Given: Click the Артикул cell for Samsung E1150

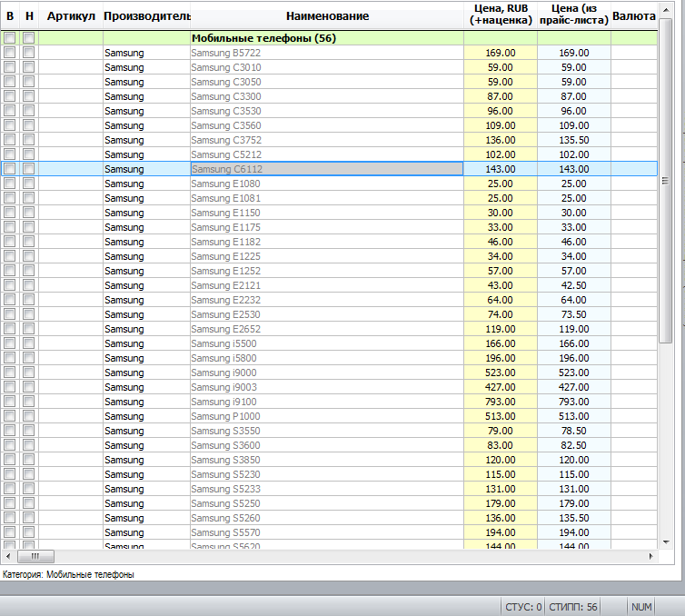Looking at the screenshot, I should click(71, 213).
